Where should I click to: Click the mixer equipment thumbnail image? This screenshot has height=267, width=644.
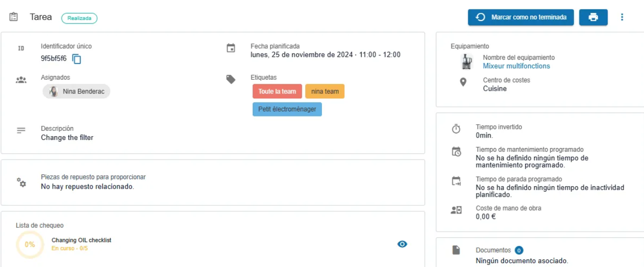point(467,62)
